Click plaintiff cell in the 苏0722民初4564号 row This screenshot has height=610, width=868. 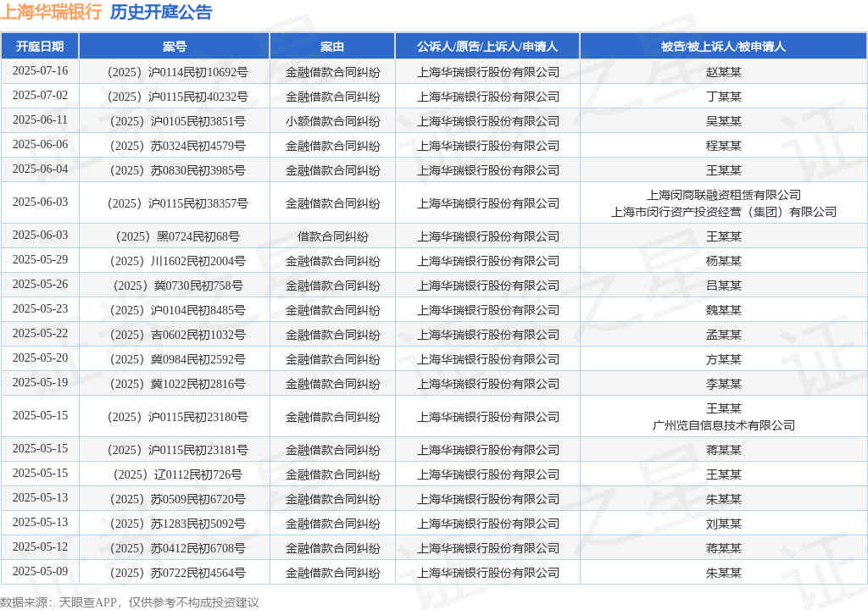[x=487, y=573]
